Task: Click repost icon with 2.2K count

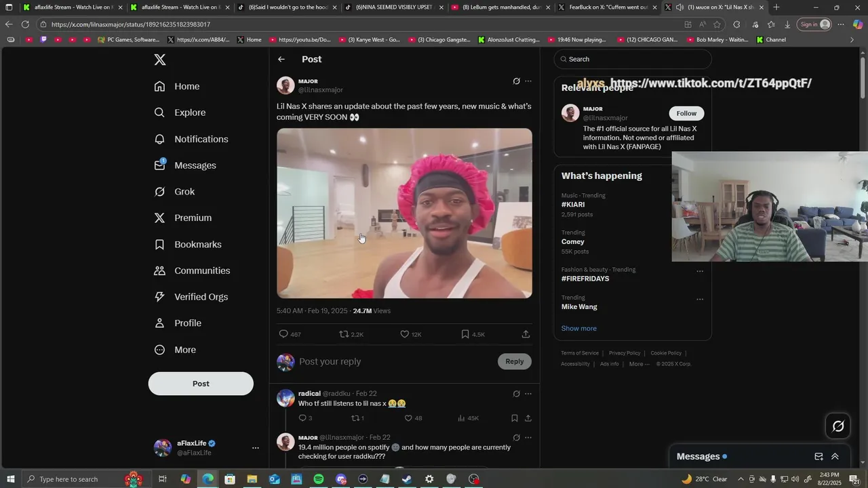Action: (x=351, y=334)
